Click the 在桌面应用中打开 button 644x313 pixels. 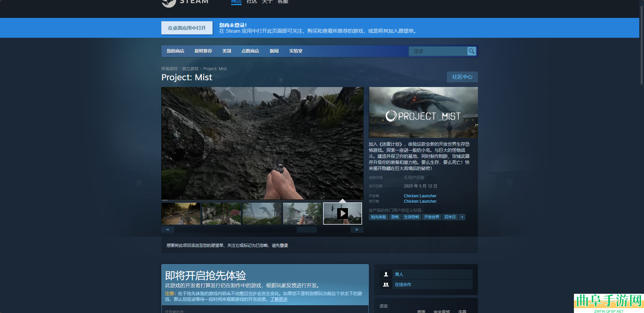(187, 28)
